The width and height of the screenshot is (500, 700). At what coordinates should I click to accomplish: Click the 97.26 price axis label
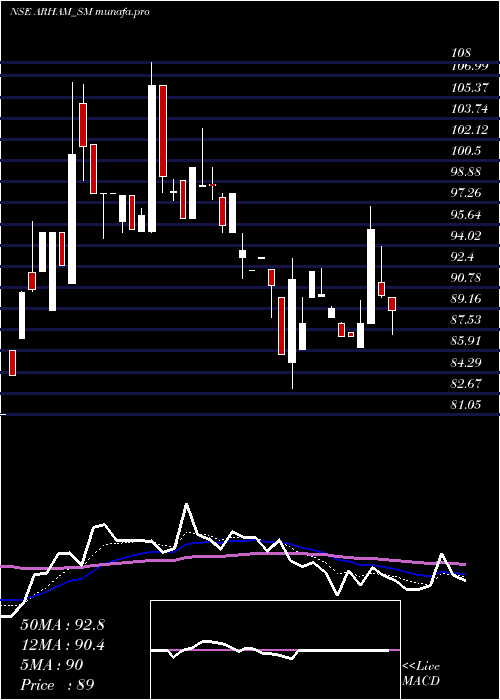(x=466, y=193)
